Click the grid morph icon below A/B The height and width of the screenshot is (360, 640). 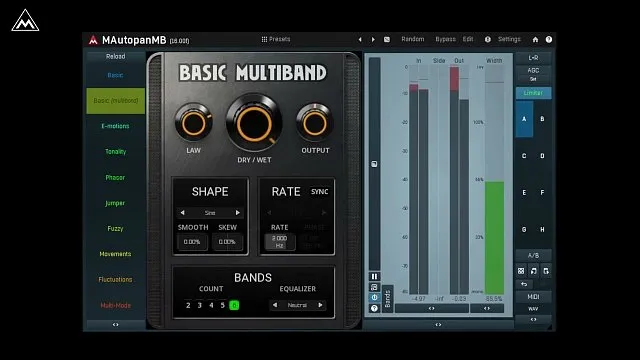tap(521, 271)
